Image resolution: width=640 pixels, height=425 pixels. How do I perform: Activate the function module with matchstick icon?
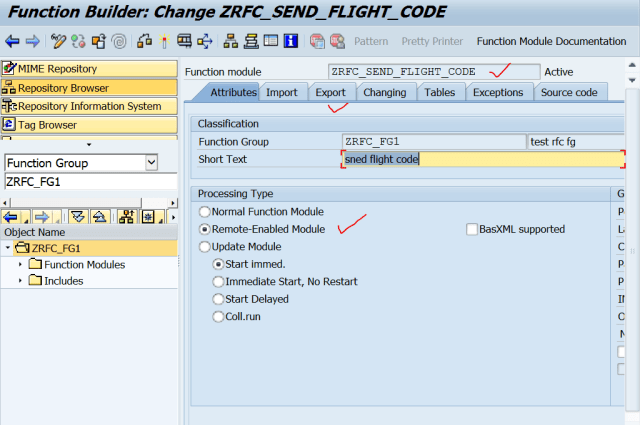[x=164, y=41]
